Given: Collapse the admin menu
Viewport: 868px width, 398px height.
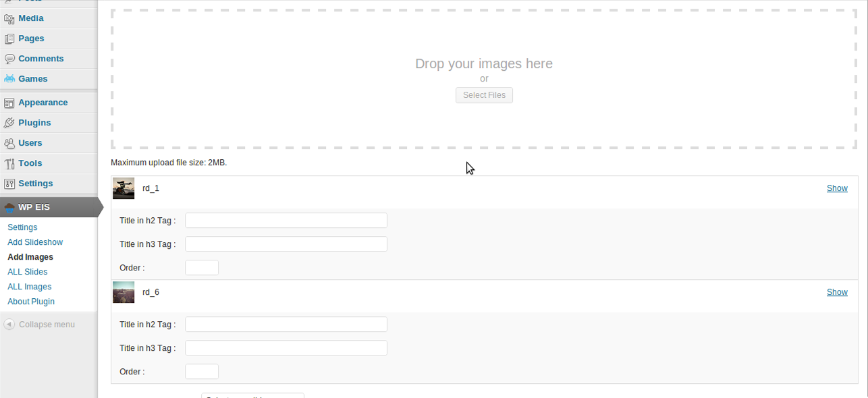Looking at the screenshot, I should 39,324.
